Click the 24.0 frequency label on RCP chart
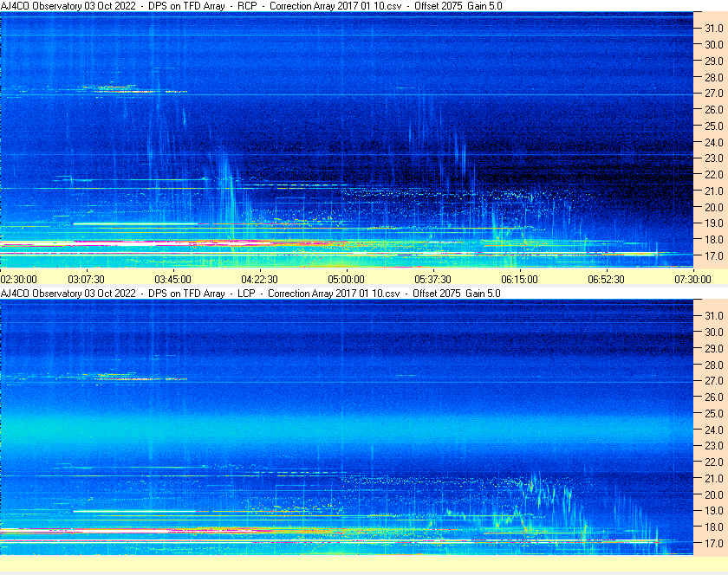The height and width of the screenshot is (575, 728). click(x=714, y=142)
